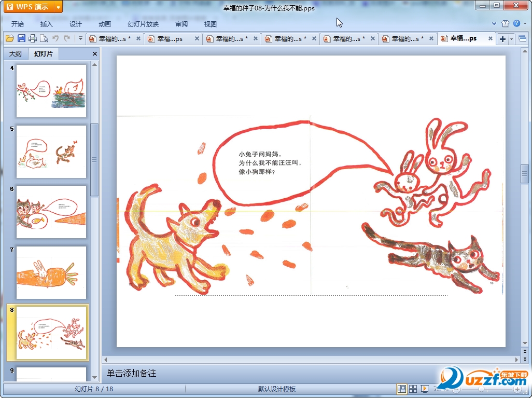Select slide 5 thumbnail
Screen dimensions: 532x398
tap(51, 152)
